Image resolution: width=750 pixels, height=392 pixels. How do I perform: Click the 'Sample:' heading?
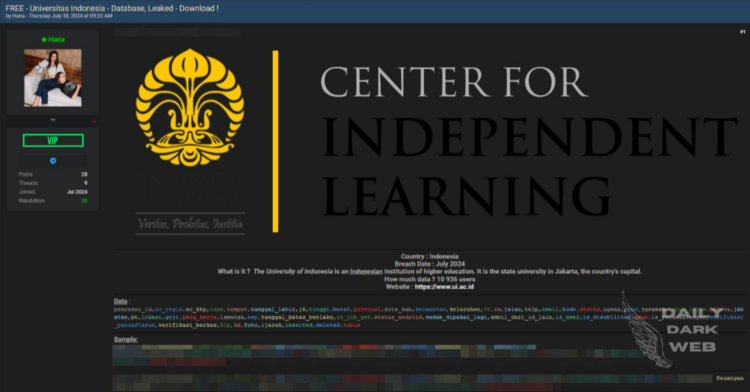click(x=126, y=339)
